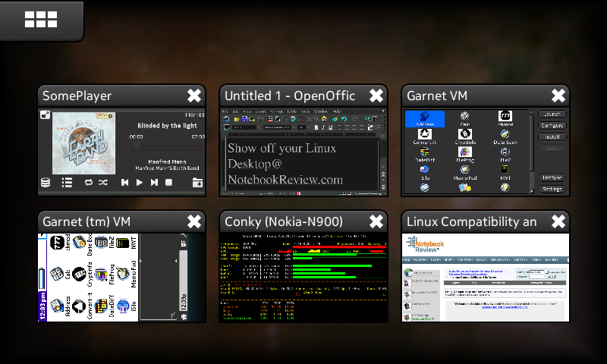The height and width of the screenshot is (364, 607).
Task: Click add-to-folder icon in SomePlayer
Action: click(x=197, y=182)
